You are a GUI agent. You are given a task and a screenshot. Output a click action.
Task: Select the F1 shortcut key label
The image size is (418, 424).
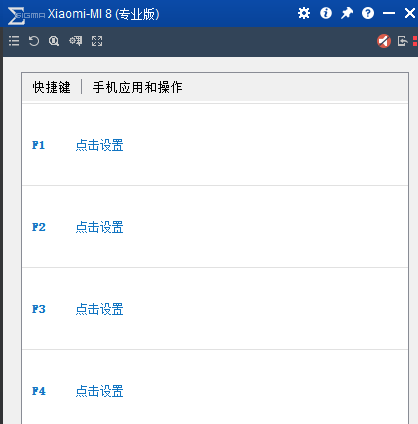coord(39,145)
